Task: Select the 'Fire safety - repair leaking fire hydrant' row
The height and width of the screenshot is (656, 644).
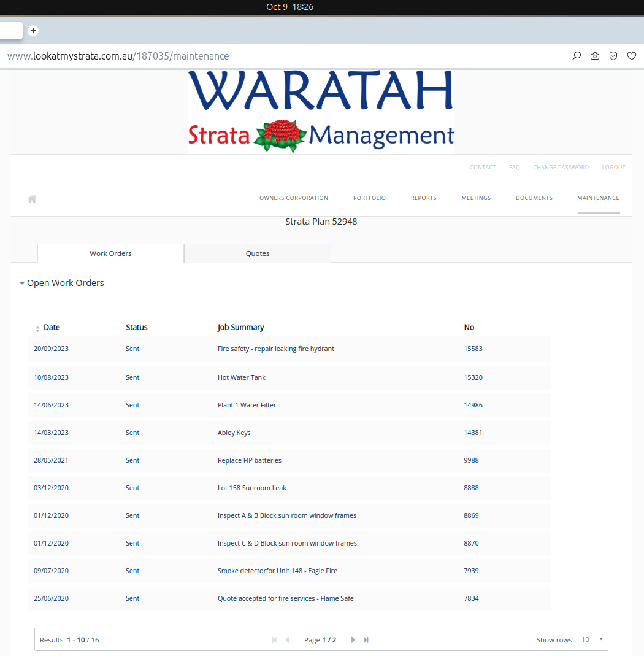Action: [289, 349]
